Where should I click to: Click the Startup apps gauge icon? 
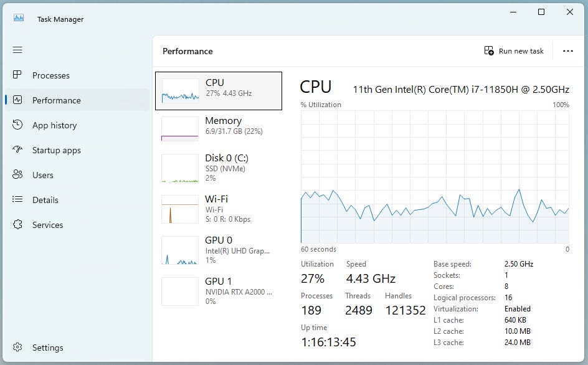[17, 149]
